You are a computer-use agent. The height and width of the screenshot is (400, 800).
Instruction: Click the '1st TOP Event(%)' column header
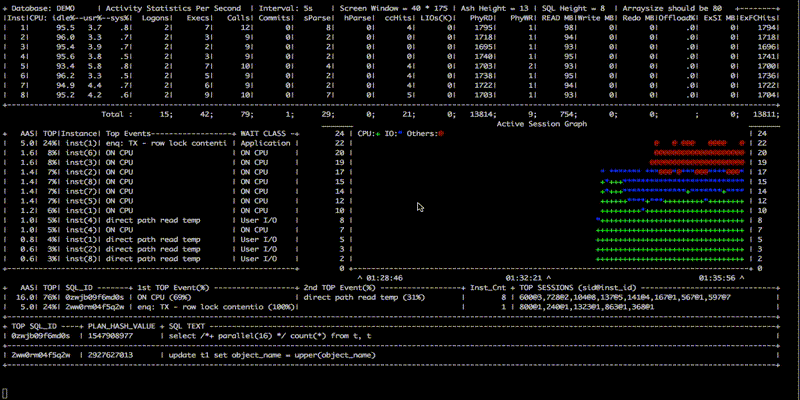173,288
